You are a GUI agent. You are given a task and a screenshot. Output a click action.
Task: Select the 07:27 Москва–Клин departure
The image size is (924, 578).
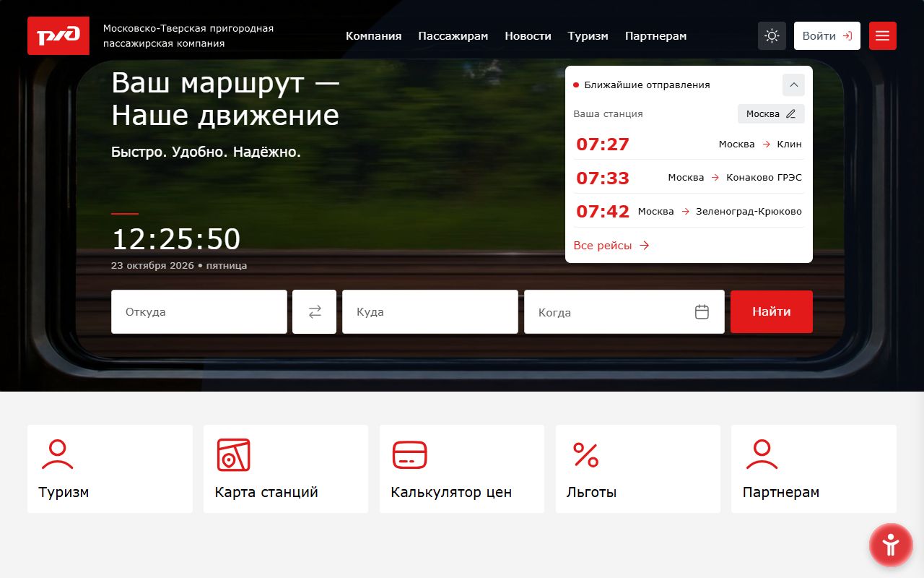(689, 144)
